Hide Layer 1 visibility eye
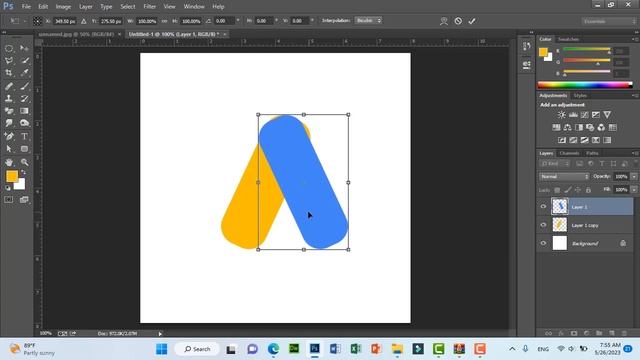640x360 pixels. point(543,207)
